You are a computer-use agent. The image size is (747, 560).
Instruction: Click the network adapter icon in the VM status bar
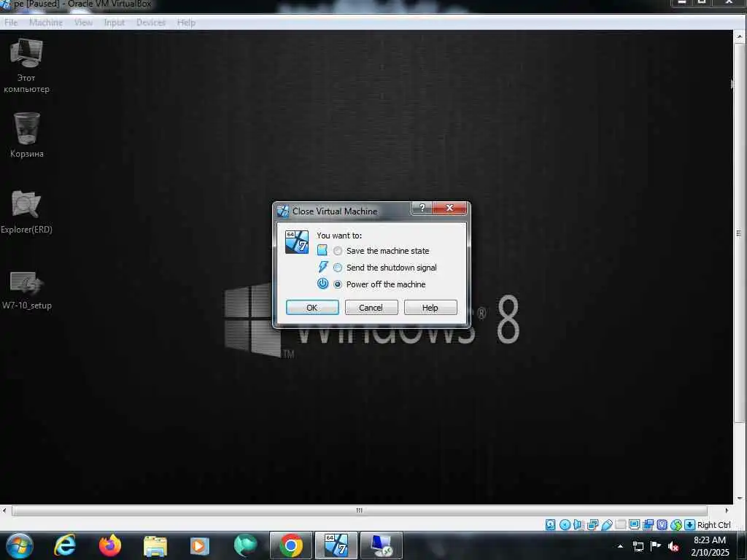592,525
